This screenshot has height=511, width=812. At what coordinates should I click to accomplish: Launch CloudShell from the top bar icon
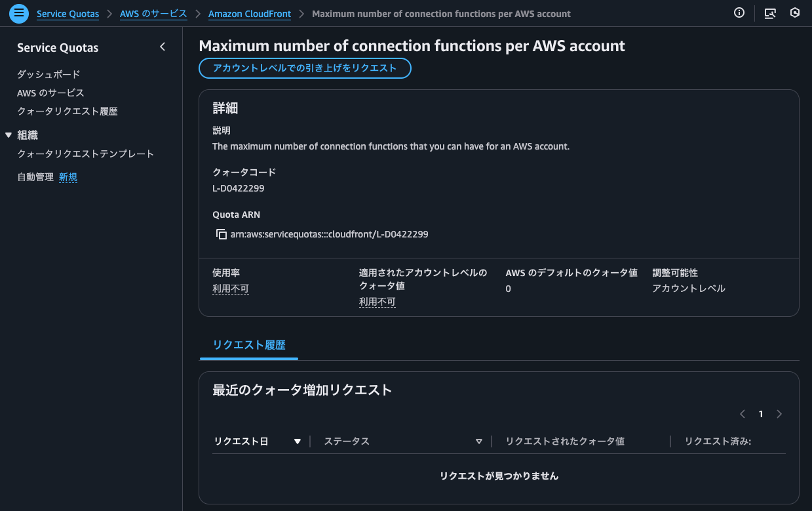(x=770, y=12)
